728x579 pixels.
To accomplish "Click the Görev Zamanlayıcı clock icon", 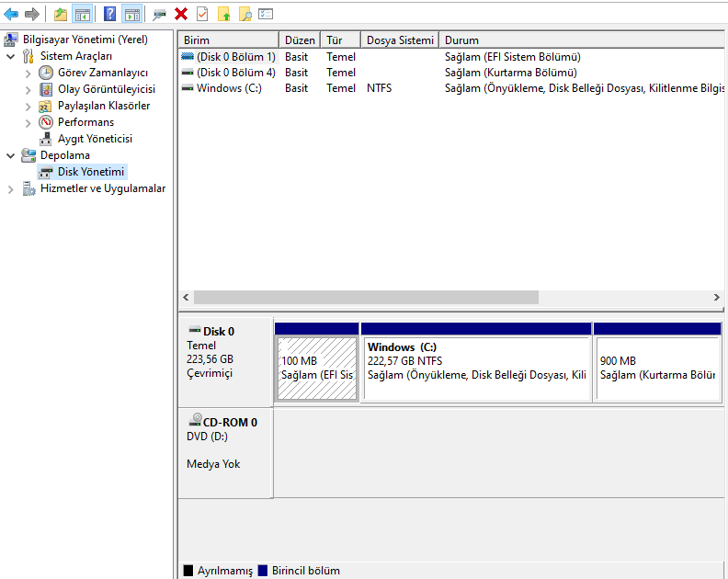I will [46, 73].
